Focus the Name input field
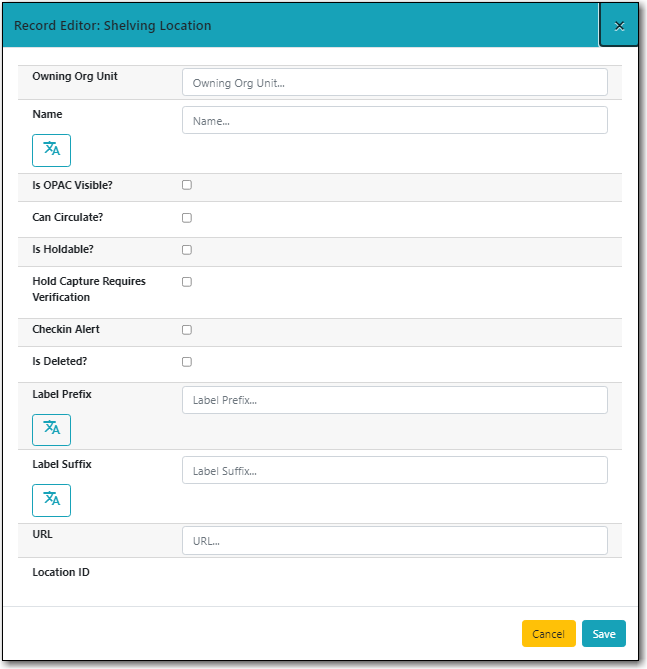Image resolution: width=647 pixels, height=669 pixels. point(395,120)
